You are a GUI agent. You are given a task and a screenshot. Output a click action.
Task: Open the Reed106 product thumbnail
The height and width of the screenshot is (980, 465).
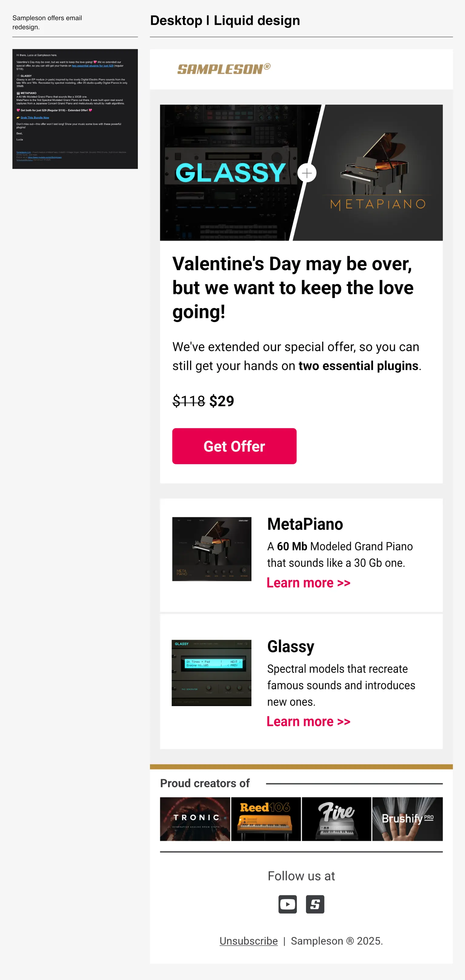point(266,819)
